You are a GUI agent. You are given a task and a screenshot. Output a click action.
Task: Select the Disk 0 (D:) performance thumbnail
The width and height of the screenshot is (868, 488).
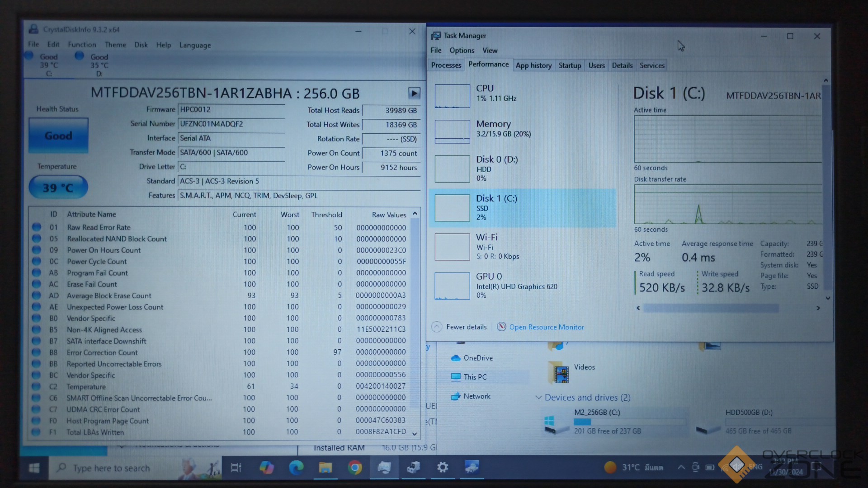452,169
